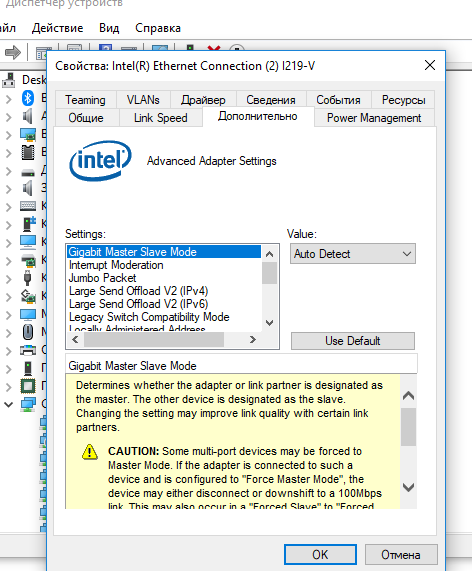Screen dimensions: 472x571
Task: Collapse the expanded network adapters chevron
Action: coord(9,404)
